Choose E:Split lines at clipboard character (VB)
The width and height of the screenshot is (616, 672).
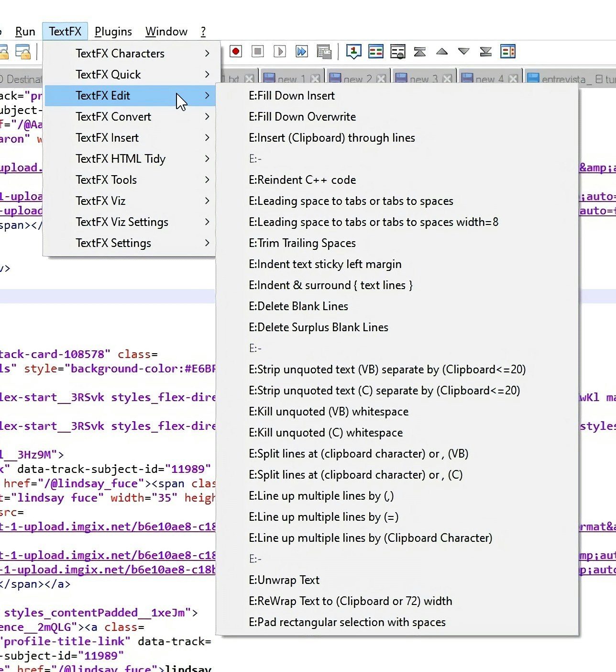pos(397,454)
